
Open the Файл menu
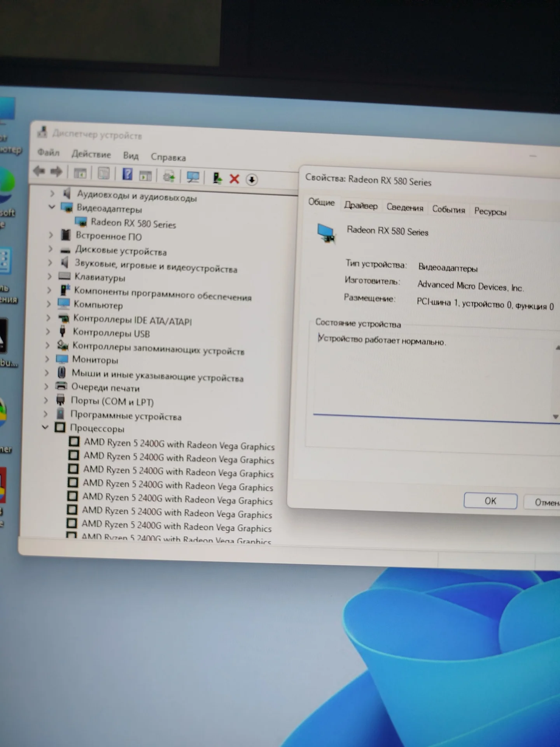[49, 152]
